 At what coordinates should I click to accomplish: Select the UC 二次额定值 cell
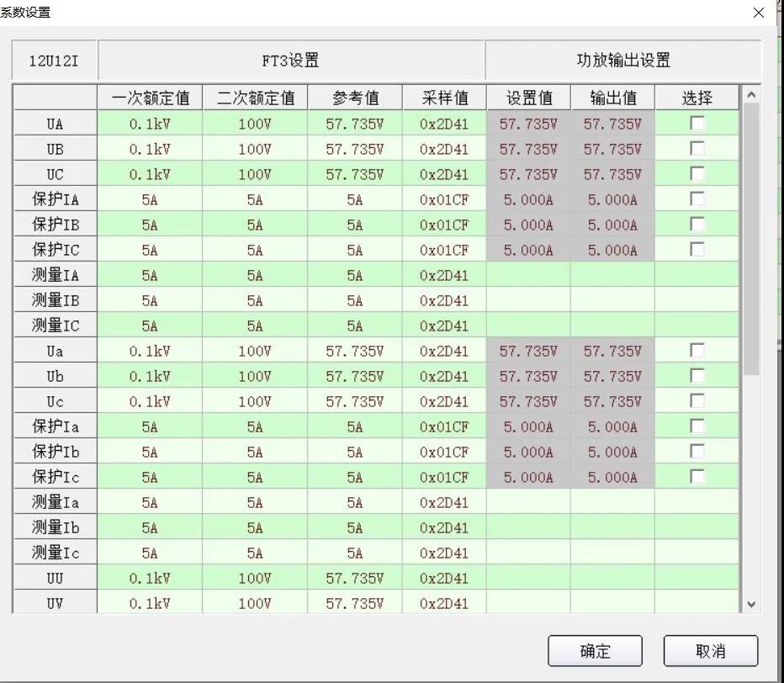pos(255,174)
